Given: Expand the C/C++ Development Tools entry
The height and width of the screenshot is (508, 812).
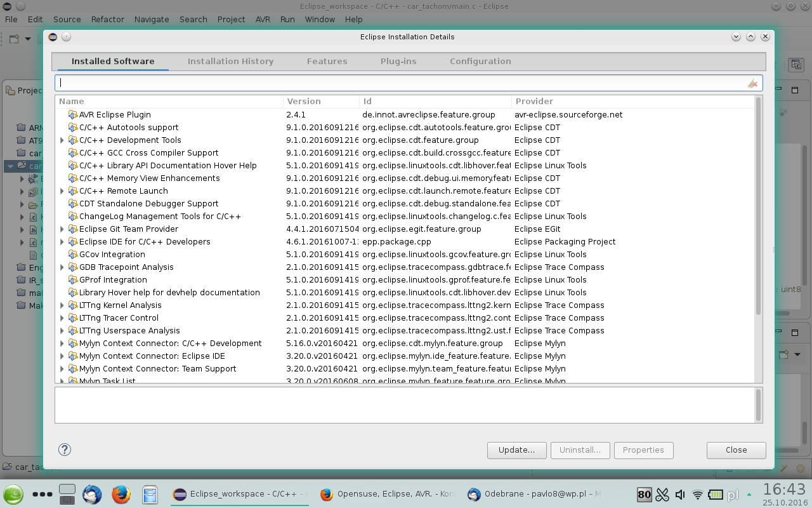Looking at the screenshot, I should click(62, 140).
